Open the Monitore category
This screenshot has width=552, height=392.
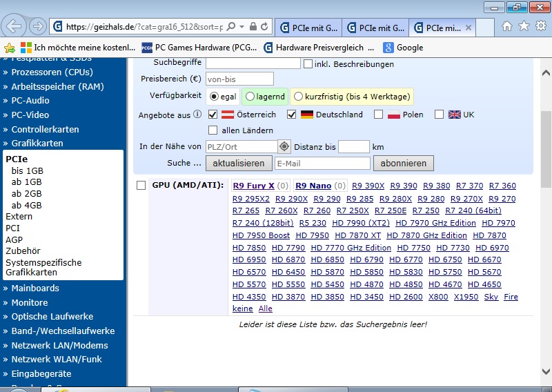point(30,302)
